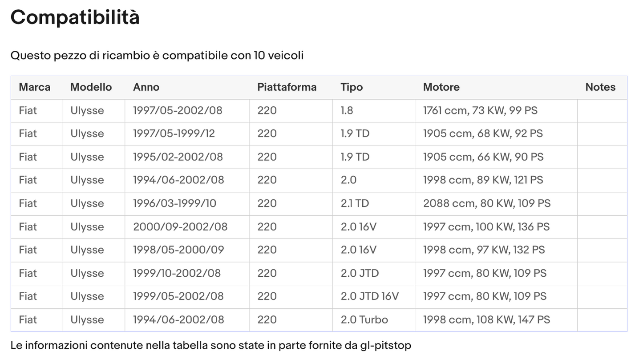Select the 2.0 Turbo type cell

pyautogui.click(x=364, y=320)
